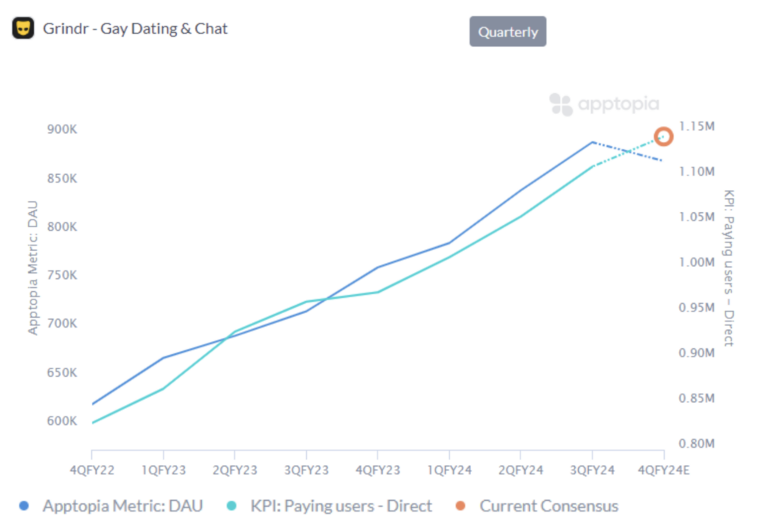Select the orange consensus circle marker on chart

[x=663, y=137]
